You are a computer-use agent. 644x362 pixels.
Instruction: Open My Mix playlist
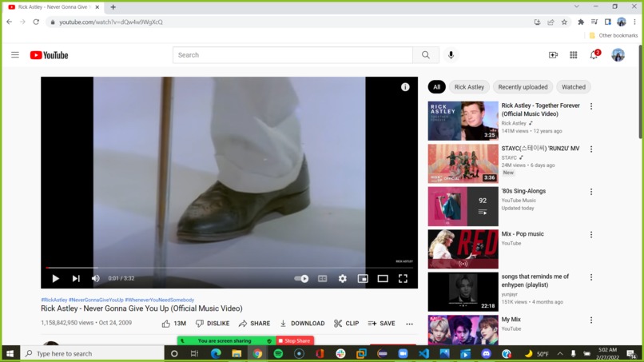coord(511,320)
